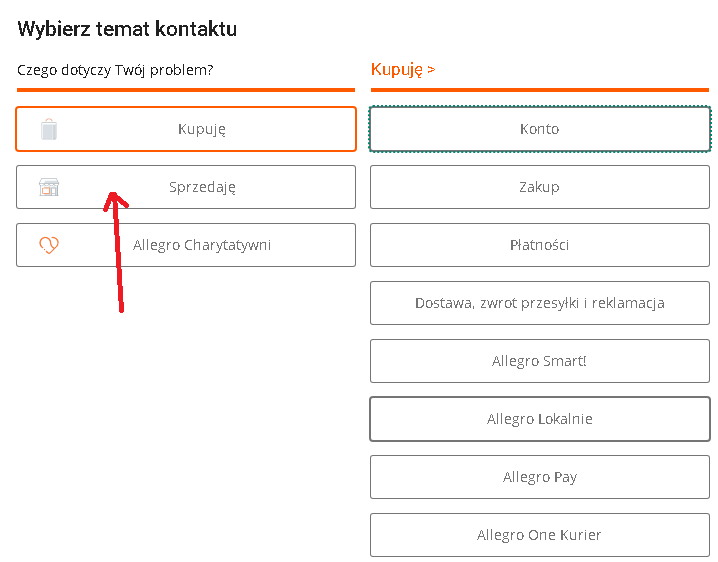Viewport: 718px width, 562px height.
Task: Open the Allegro Lokalnie option
Action: 540,419
